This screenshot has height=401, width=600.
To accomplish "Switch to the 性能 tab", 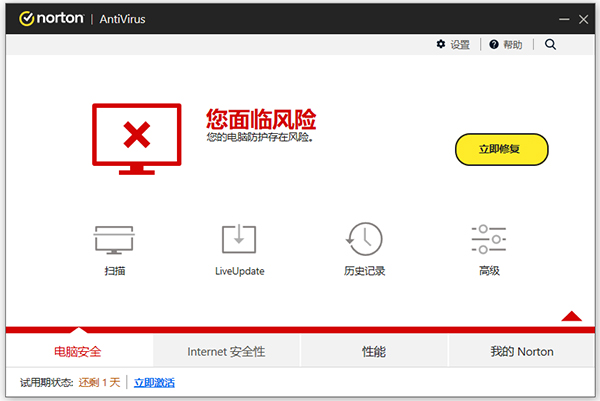I will [x=374, y=351].
